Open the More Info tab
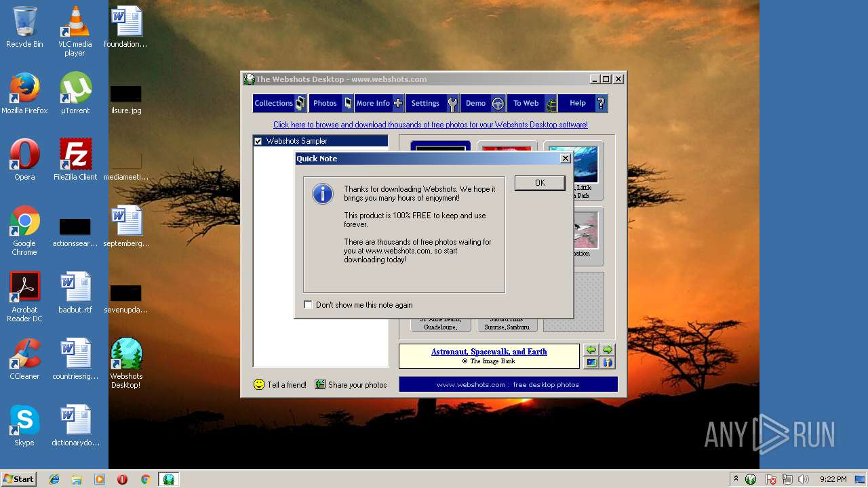This screenshot has width=868, height=488. 379,103
